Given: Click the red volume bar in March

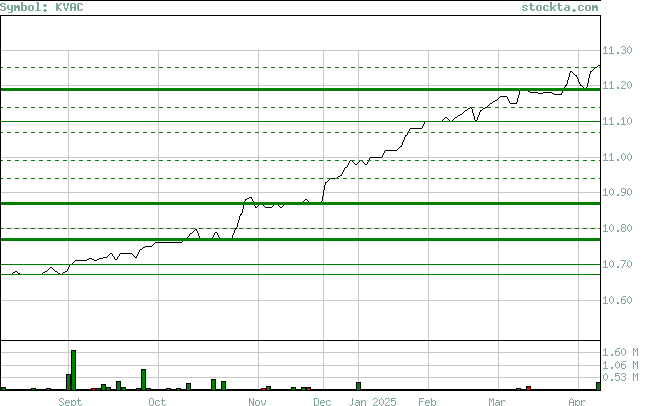Looking at the screenshot, I should click(x=528, y=388).
